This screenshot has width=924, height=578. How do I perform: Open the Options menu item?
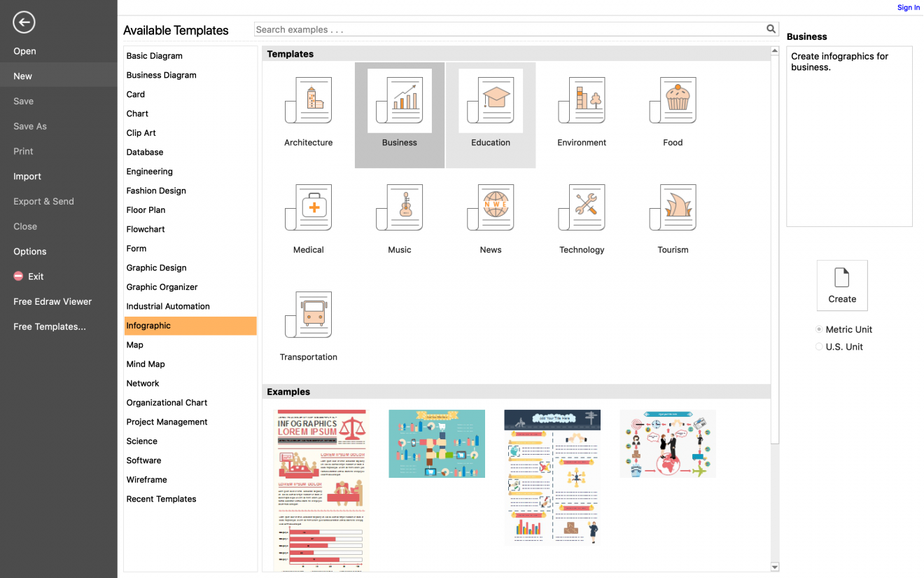click(29, 251)
